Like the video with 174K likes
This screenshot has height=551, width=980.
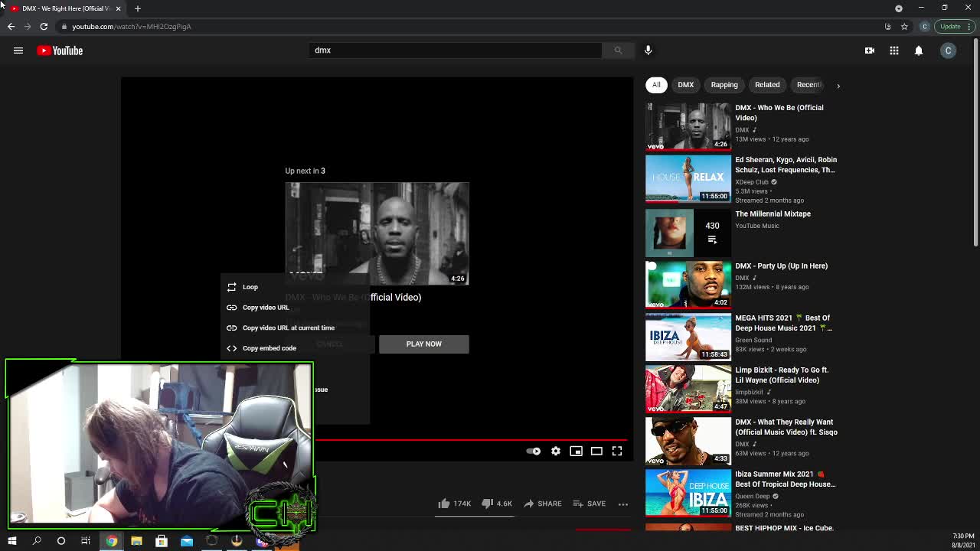454,504
